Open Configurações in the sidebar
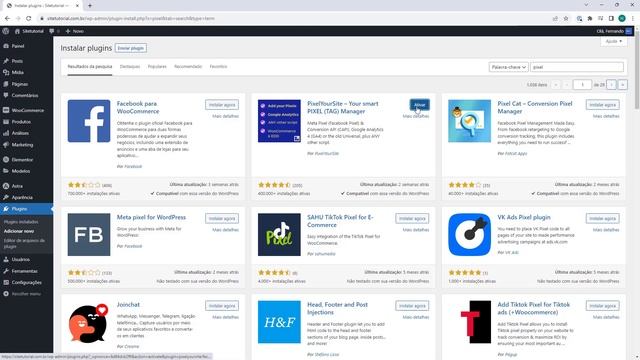Image resolution: width=640 pixels, height=360 pixels. click(x=27, y=282)
